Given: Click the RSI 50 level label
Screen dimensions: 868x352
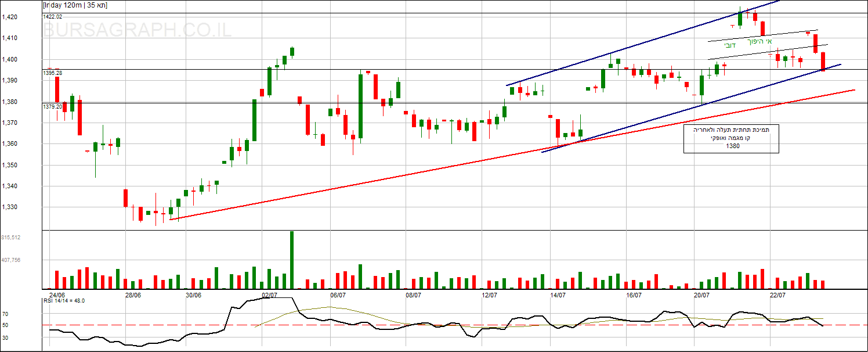Looking at the screenshot, I should point(5,325).
